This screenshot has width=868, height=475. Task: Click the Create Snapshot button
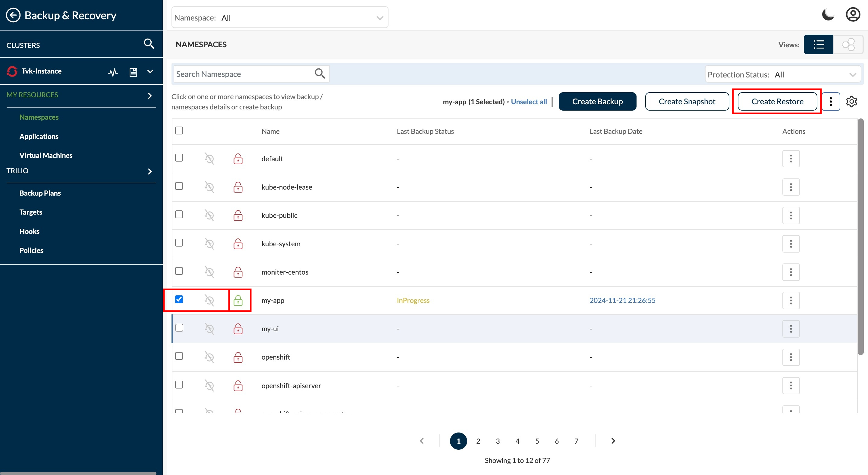point(687,101)
